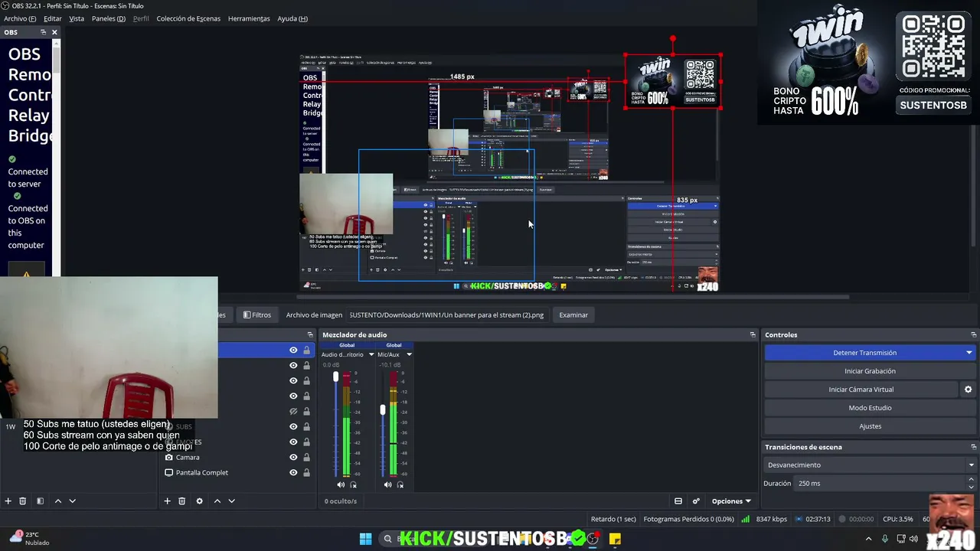The image size is (980, 551).
Task: Open scene filters icon in the scenes toolbar
Action: pyautogui.click(x=40, y=501)
